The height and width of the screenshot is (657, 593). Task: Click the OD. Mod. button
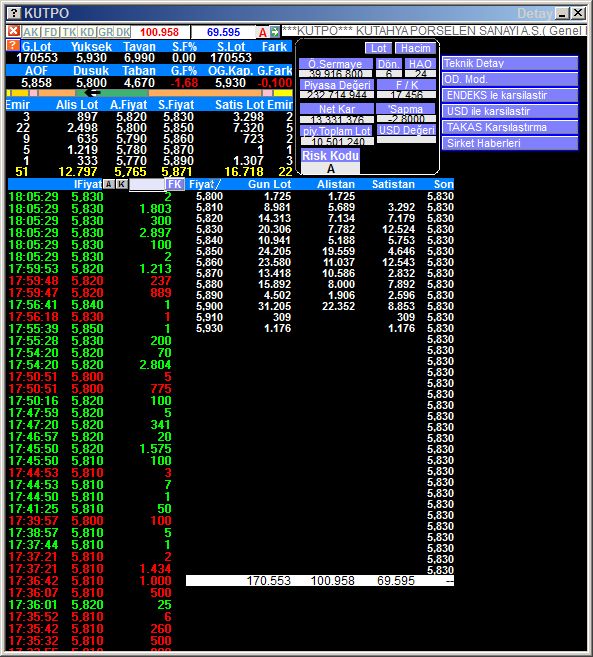(x=510, y=79)
